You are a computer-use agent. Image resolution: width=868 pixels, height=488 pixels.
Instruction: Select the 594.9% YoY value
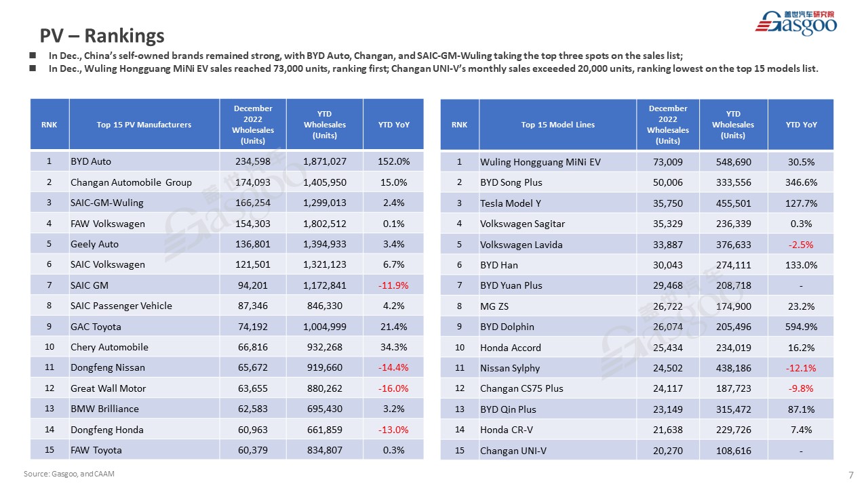[x=801, y=327]
